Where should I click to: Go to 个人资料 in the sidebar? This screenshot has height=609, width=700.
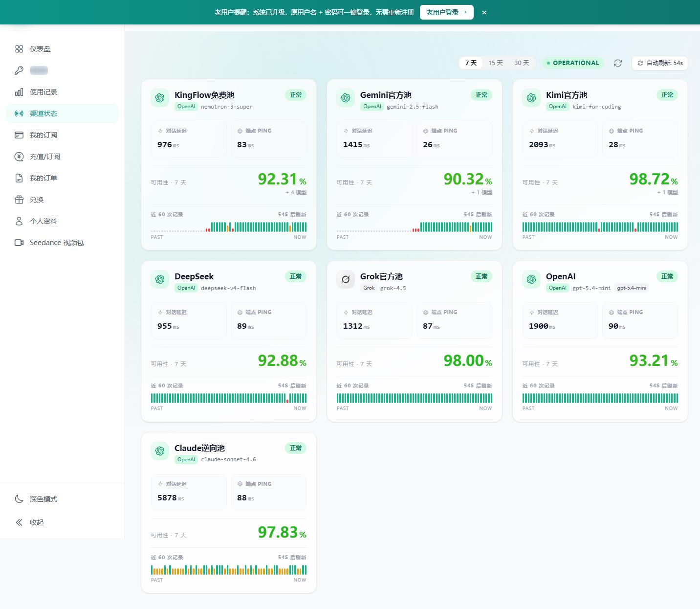(x=63, y=221)
